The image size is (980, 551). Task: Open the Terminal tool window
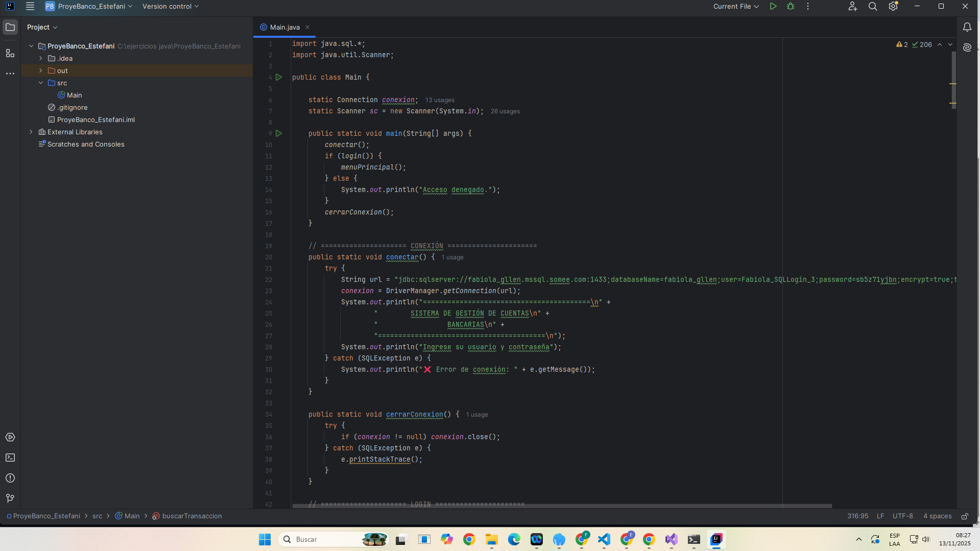pos(10,458)
